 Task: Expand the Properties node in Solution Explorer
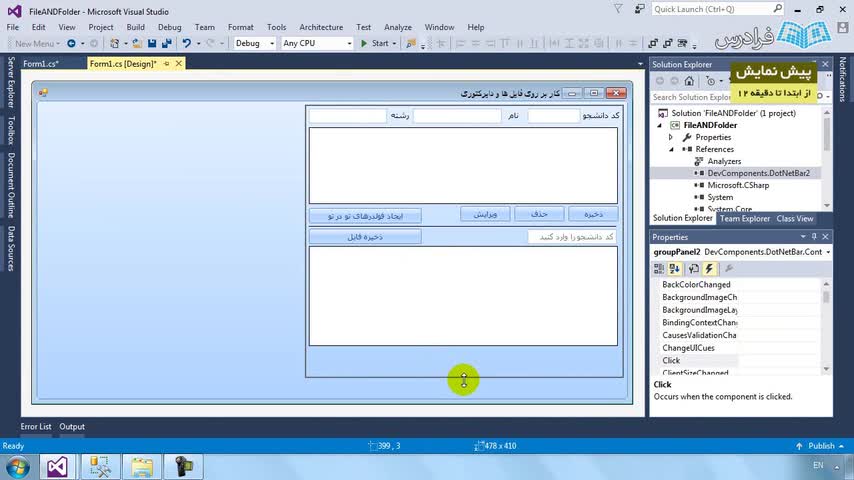tap(671, 137)
